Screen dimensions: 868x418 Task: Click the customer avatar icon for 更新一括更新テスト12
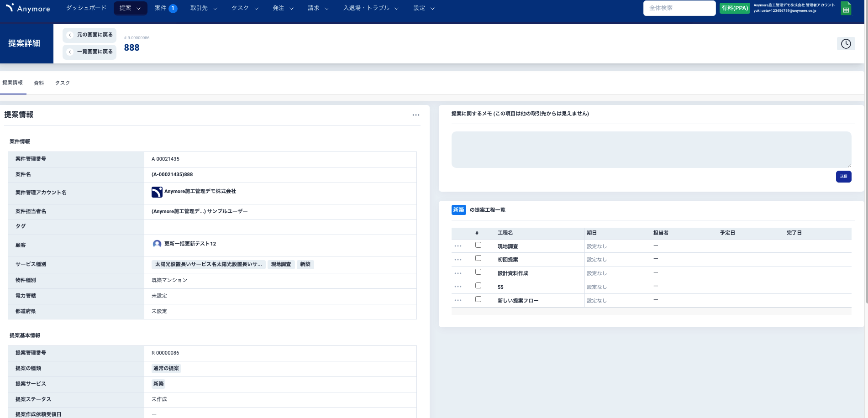[x=157, y=244]
